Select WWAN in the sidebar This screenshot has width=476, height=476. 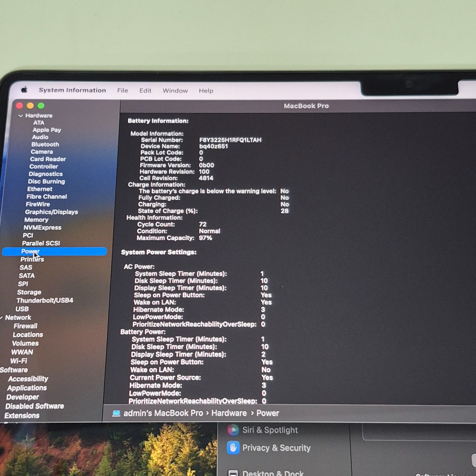coord(22,352)
